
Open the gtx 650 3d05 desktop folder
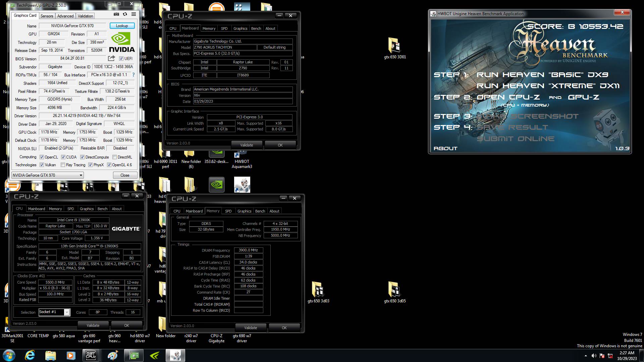click(x=394, y=292)
